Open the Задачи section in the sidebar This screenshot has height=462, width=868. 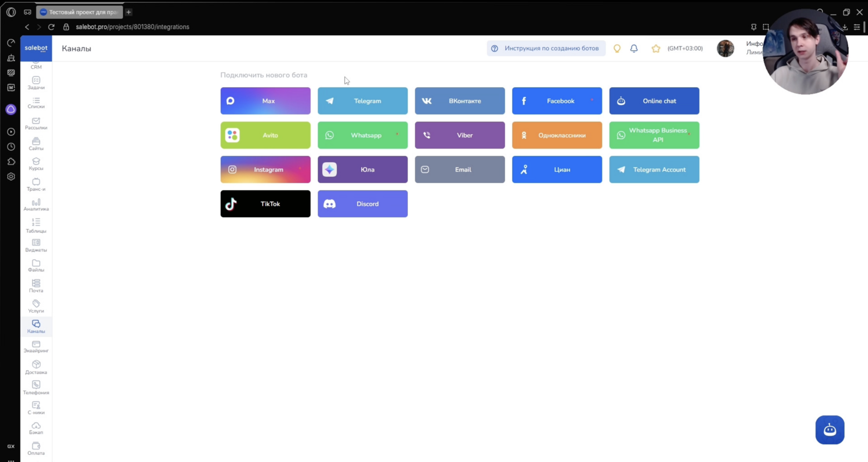(36, 83)
